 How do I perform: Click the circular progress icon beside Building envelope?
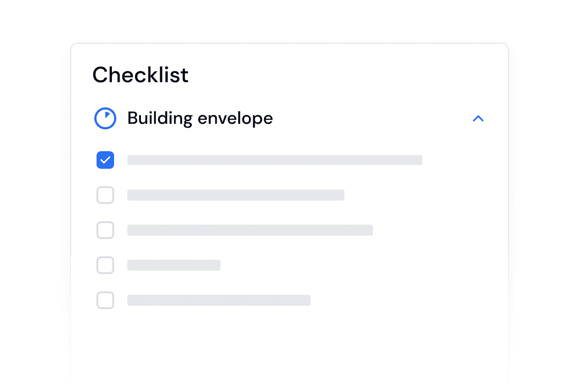click(x=105, y=118)
